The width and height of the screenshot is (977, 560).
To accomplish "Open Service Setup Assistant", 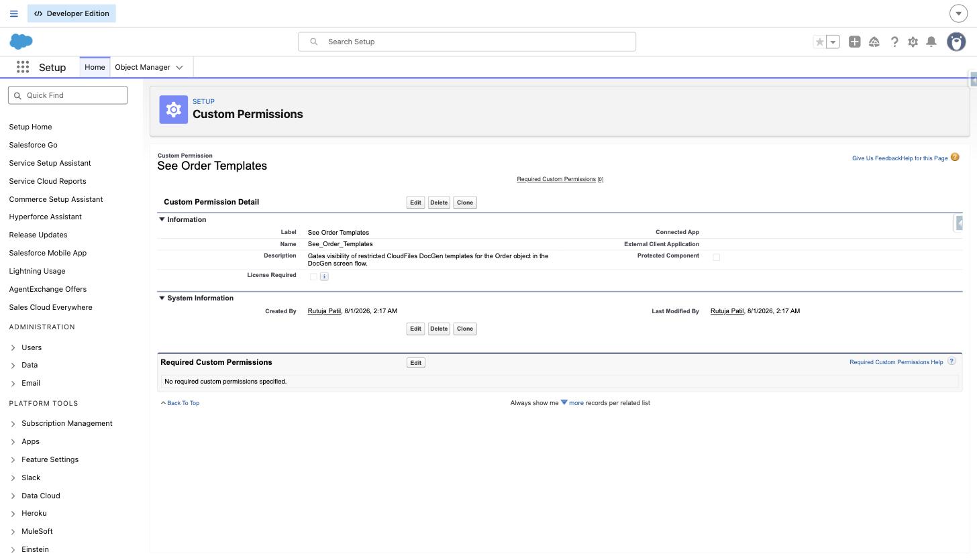I will (50, 163).
